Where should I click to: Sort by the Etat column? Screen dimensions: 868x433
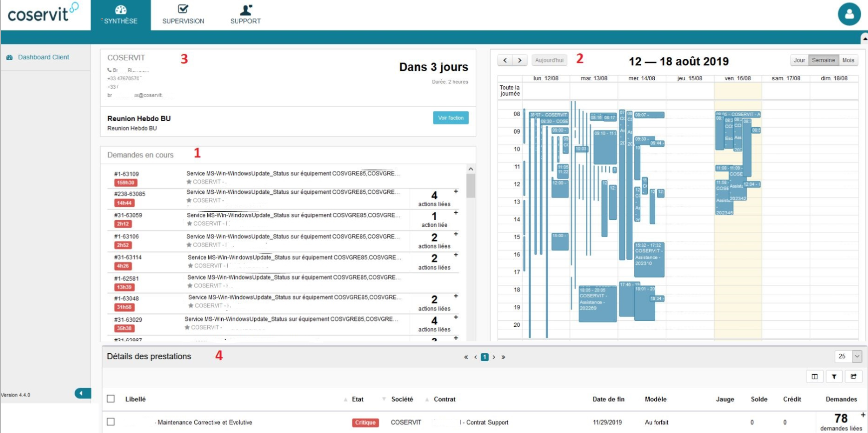point(357,399)
